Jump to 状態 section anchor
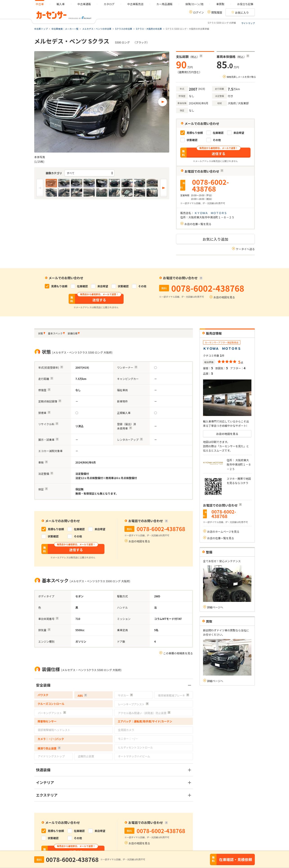Screen dimensions: 289x868 coord(41,333)
